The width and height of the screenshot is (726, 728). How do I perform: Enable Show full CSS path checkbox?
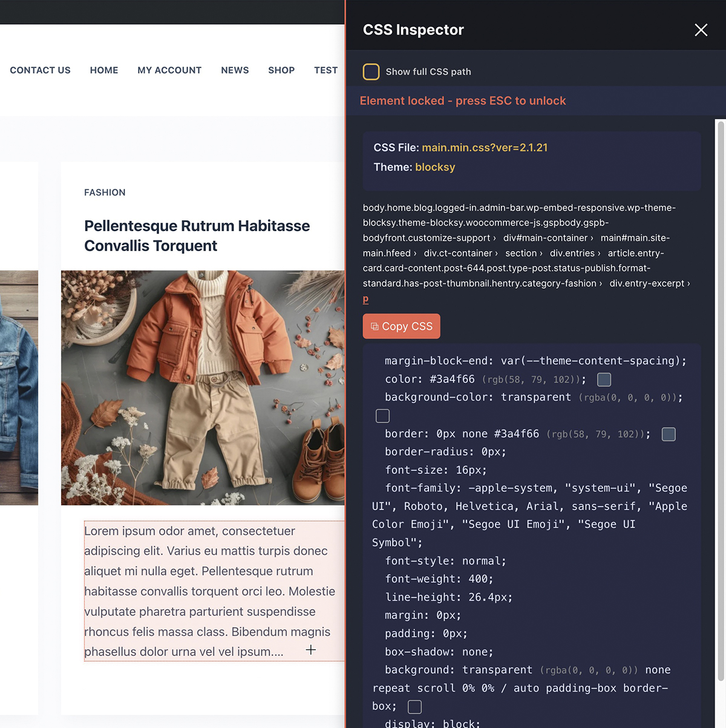371,71
